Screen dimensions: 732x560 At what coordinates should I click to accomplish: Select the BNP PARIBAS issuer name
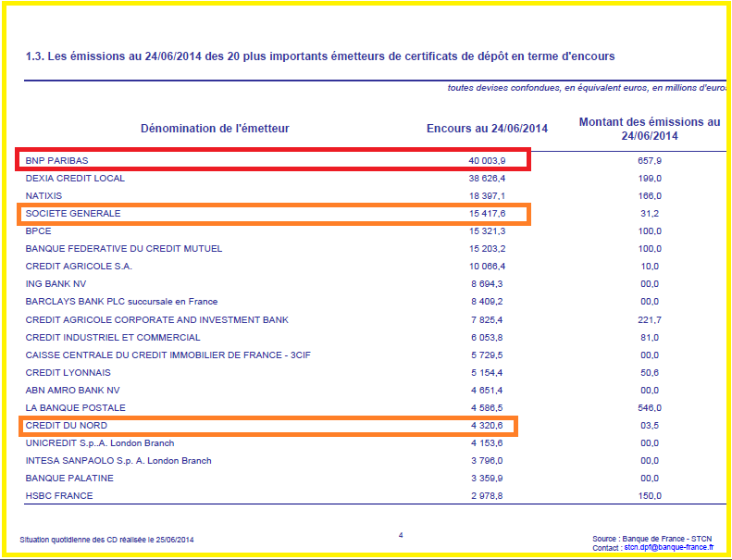point(56,161)
